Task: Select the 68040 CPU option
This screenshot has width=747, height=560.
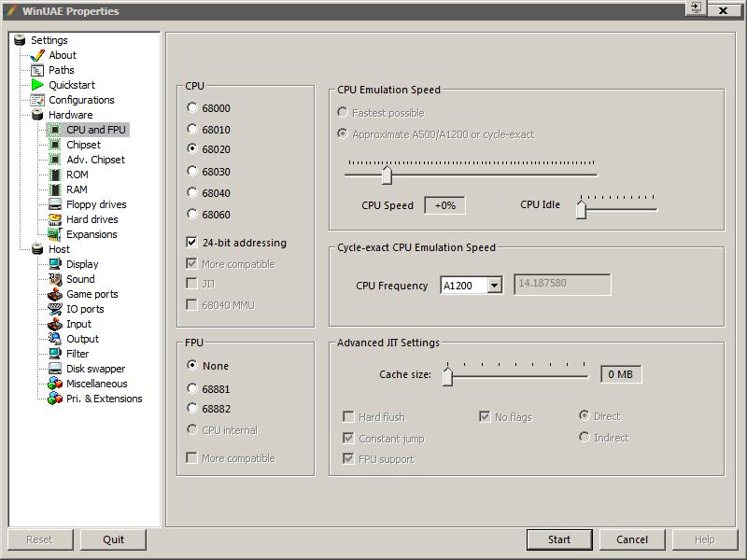Action: pos(192,192)
